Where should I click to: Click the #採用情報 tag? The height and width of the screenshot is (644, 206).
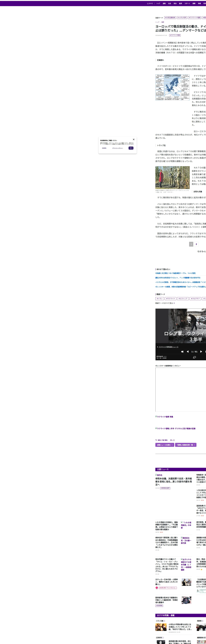(x=159, y=606)
